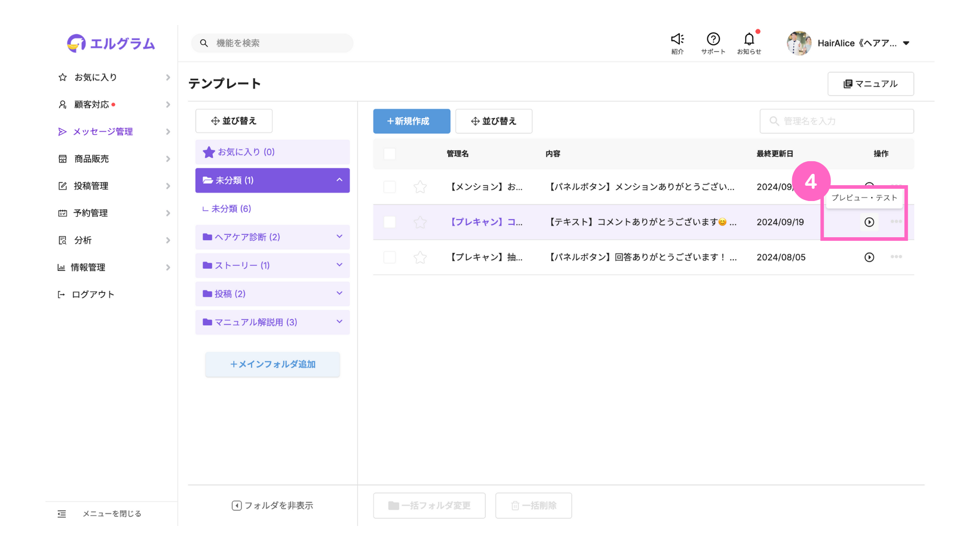980x551 pixels.
Task: Click the folder panel 並び替え button
Action: click(234, 121)
